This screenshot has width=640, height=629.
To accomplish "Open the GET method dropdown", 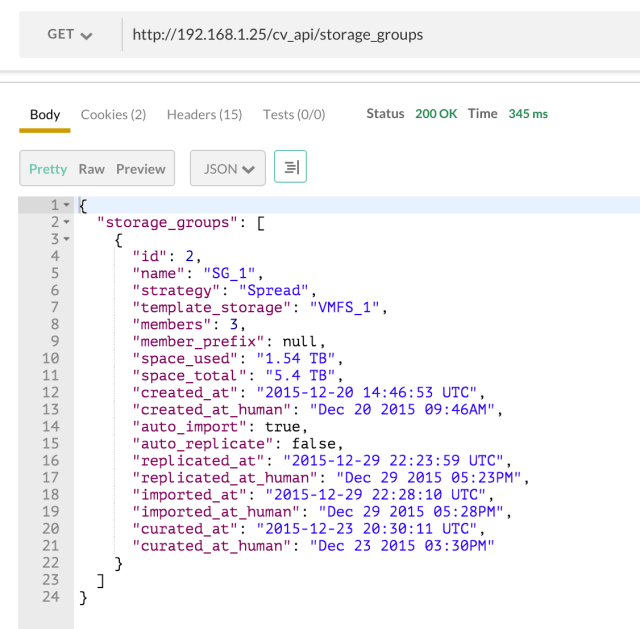I will 70,35.
